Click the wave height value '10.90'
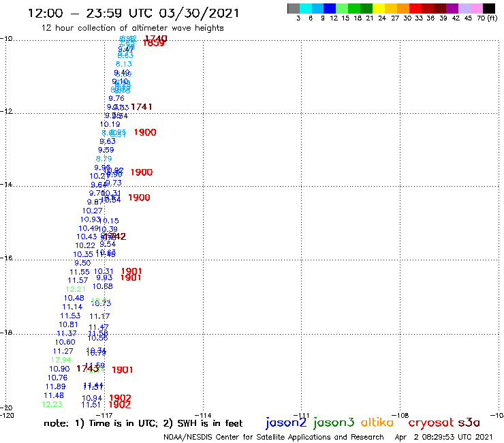504x443 pixels. point(59,369)
